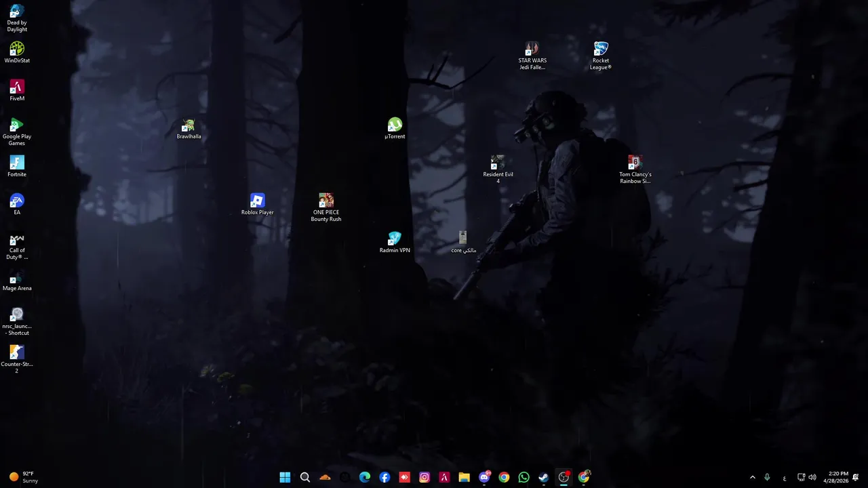Open WhatsApp from the taskbar

524,477
